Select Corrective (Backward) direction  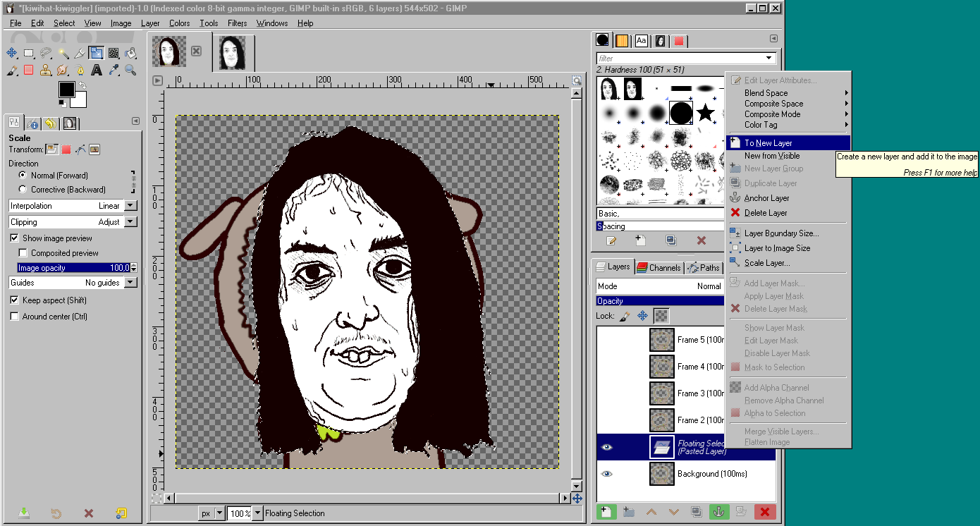pyautogui.click(x=23, y=189)
